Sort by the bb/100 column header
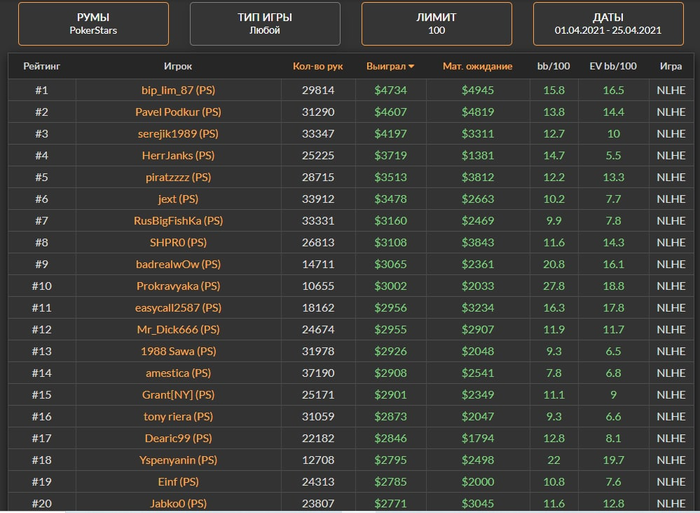Viewport: 700px width, 513px height. [551, 67]
